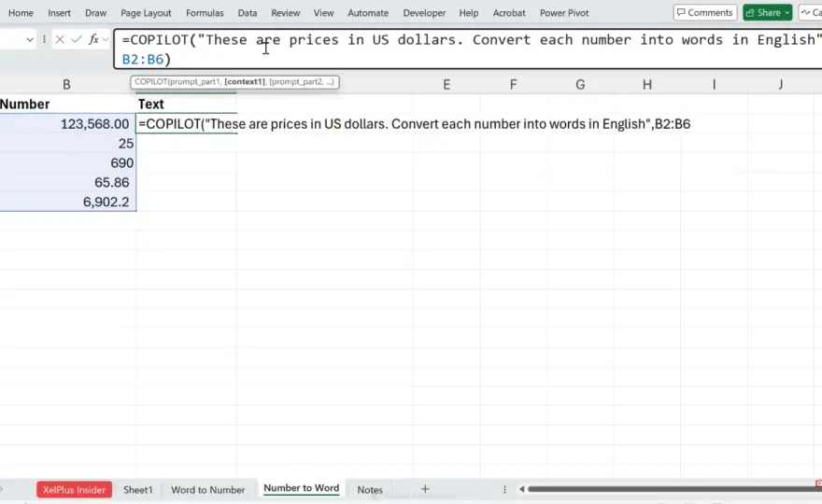Click the context1 argument in the function tooltip
The image size is (822, 504).
(245, 82)
